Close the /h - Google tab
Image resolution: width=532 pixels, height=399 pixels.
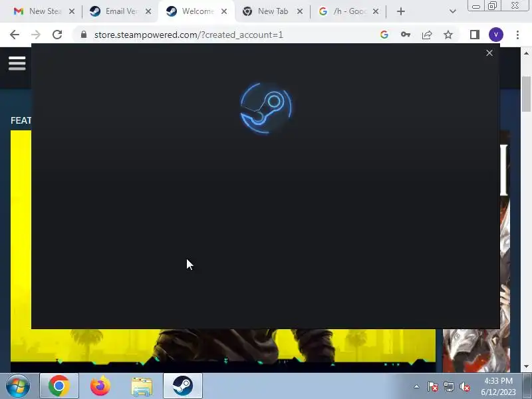376,11
